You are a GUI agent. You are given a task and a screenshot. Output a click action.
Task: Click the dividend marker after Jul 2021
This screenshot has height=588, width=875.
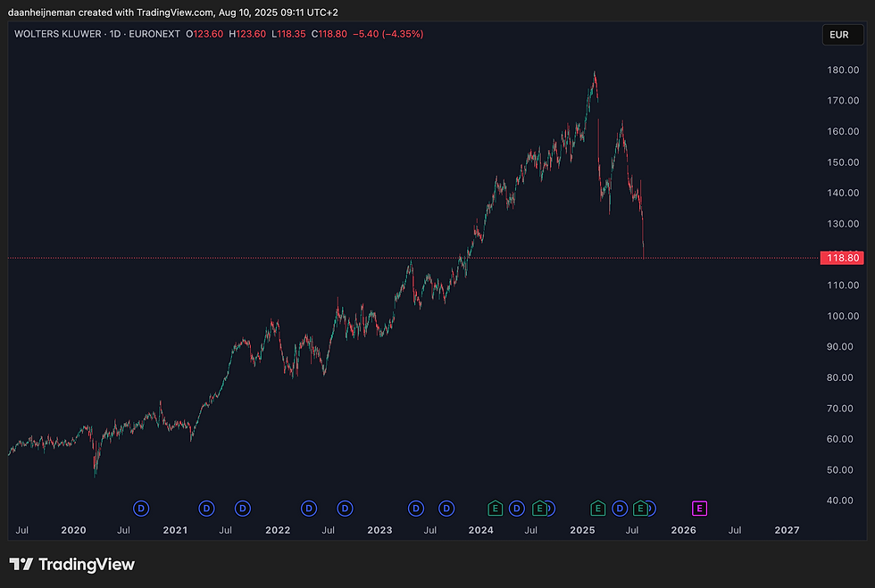coord(242,509)
